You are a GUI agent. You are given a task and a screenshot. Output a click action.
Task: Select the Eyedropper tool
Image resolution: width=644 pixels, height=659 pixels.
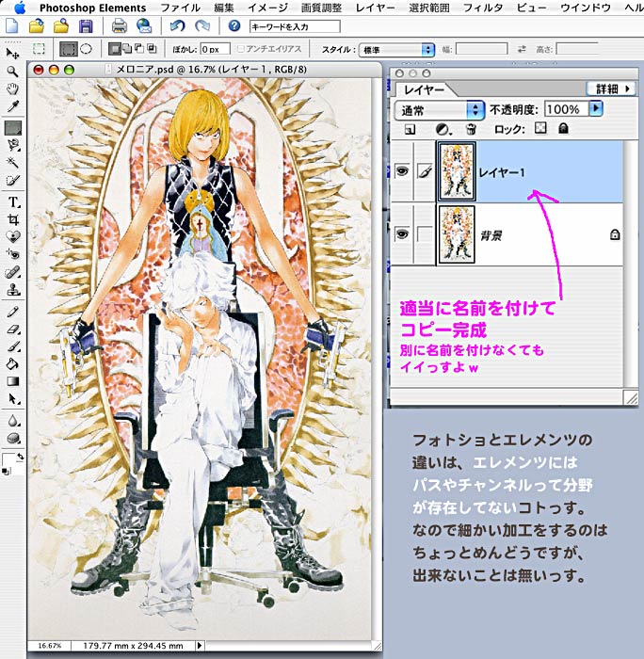12,106
